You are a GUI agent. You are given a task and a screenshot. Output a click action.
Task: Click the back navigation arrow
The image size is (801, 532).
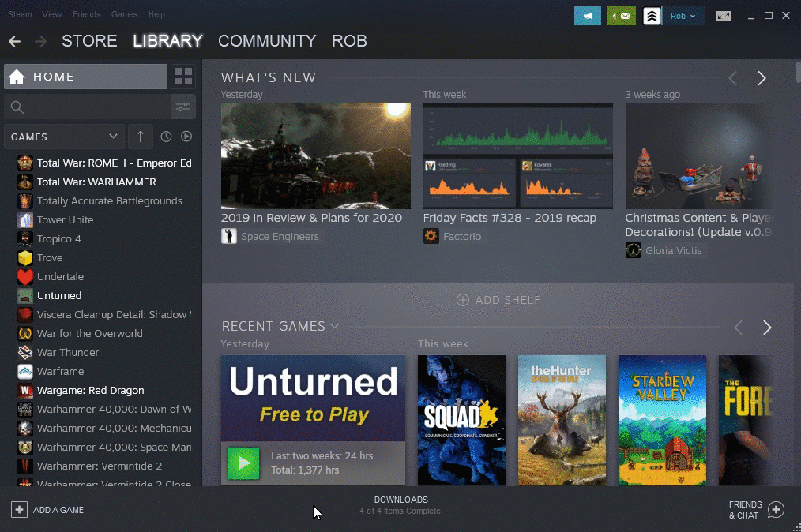click(14, 41)
